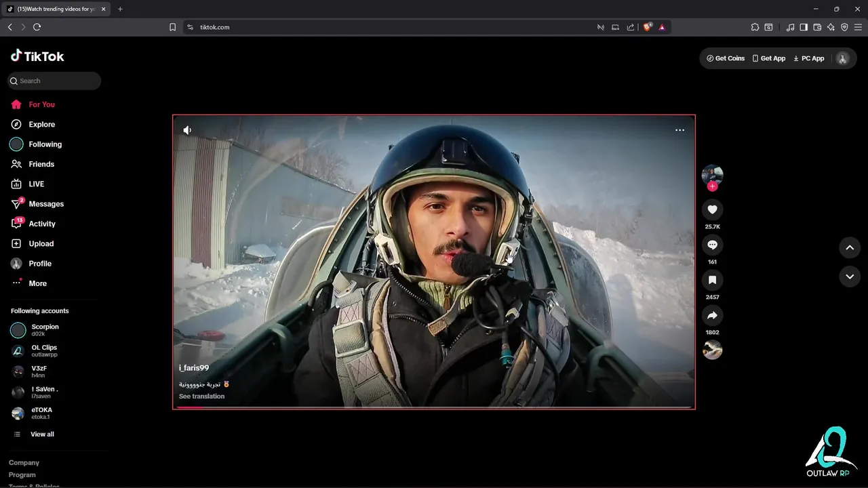The height and width of the screenshot is (488, 868).
Task: Focus the TikTok Search field
Action: click(x=54, y=81)
